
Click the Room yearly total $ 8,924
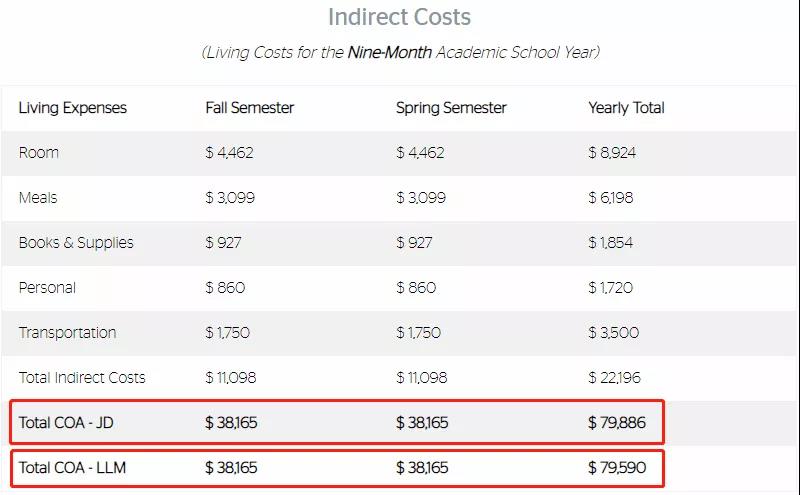612,153
